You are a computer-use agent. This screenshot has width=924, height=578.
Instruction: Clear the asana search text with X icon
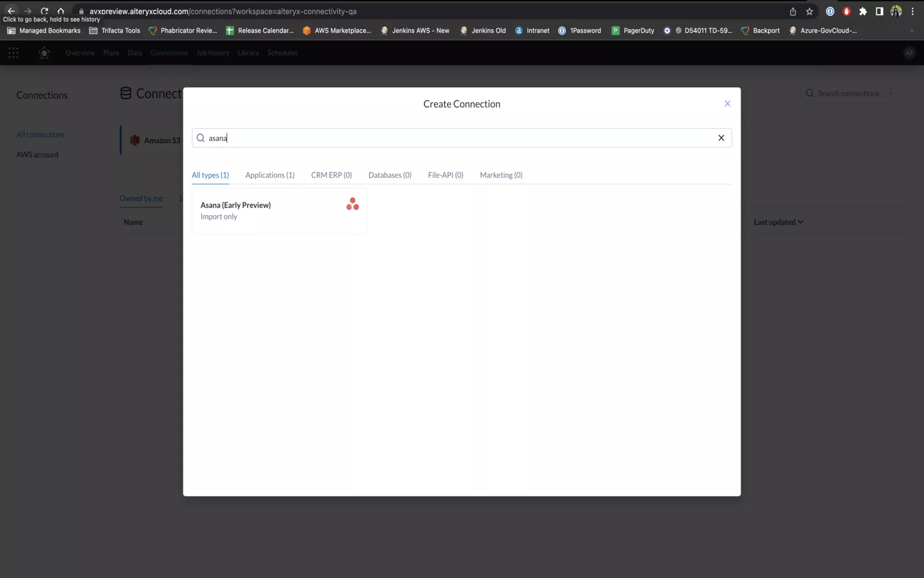(721, 138)
